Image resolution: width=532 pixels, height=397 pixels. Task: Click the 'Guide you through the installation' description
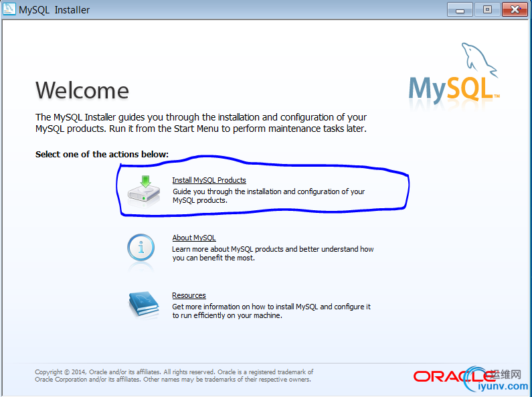tap(268, 195)
